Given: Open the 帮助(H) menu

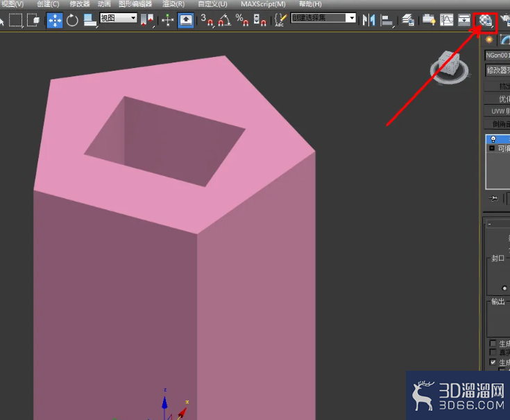Looking at the screenshot, I should [x=310, y=4].
